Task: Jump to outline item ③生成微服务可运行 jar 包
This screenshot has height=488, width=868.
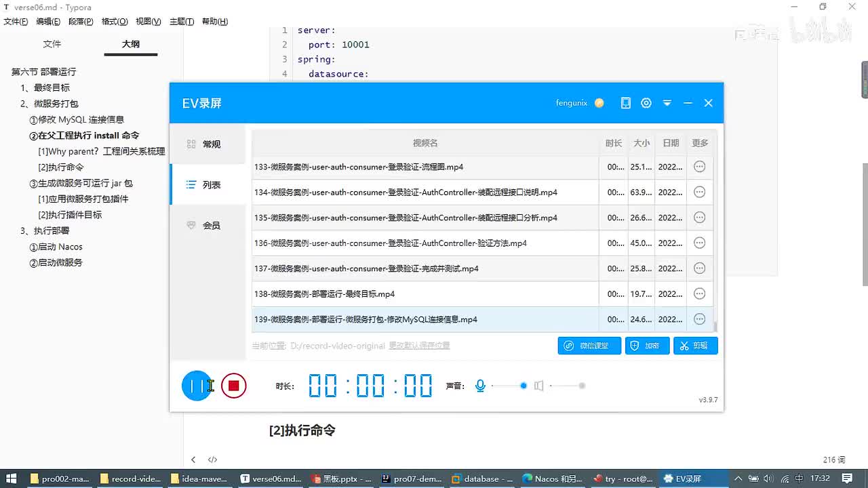Action: coord(81,183)
